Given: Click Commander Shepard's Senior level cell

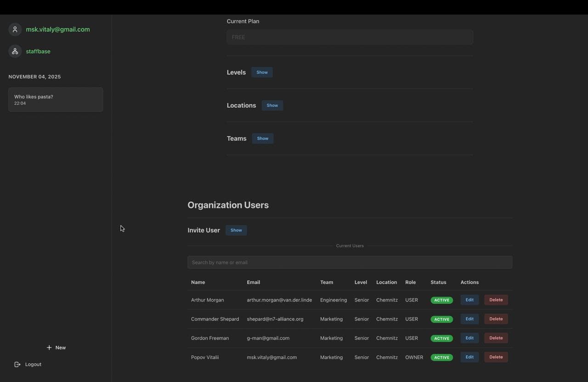Looking at the screenshot, I should tap(362, 319).
